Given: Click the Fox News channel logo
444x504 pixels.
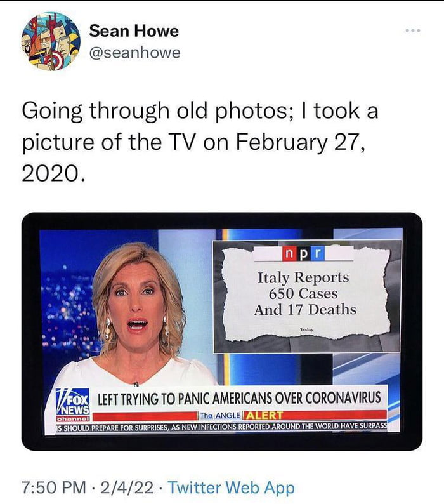Looking at the screenshot, I should coord(72,406).
